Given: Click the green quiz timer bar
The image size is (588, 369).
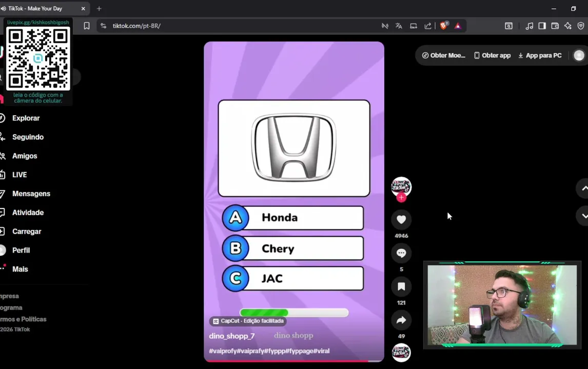Looking at the screenshot, I should 294,313.
